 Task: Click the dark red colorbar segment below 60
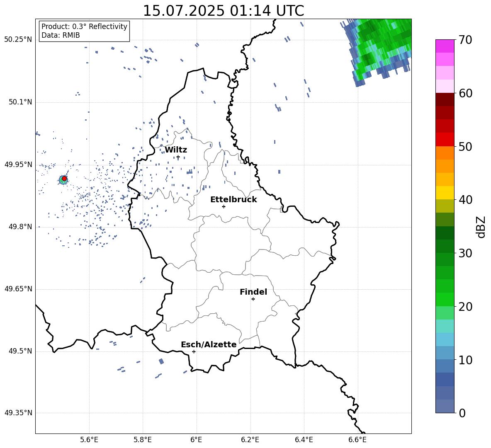445,99
